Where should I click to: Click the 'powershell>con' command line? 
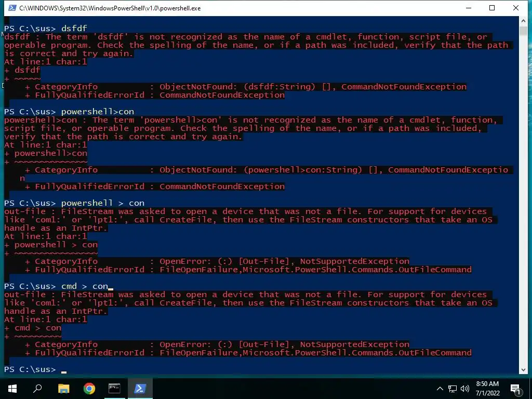[69, 112]
